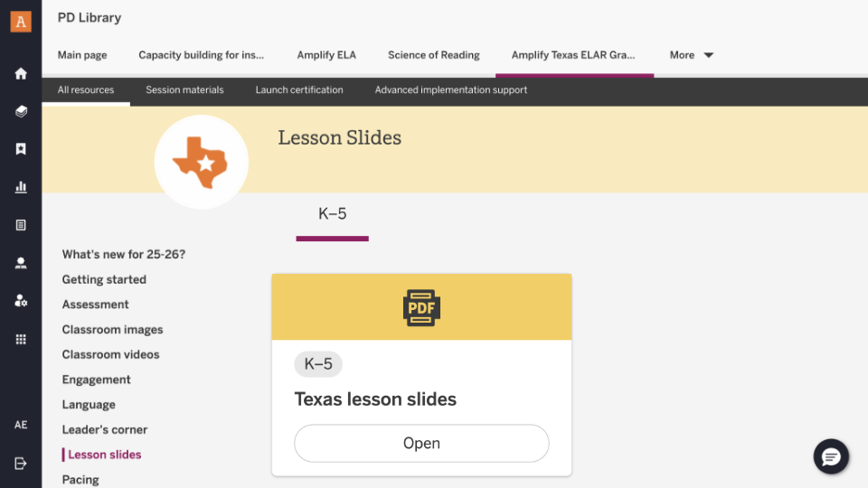868x488 pixels.
Task: Open the document list sidebar icon
Action: (x=21, y=226)
